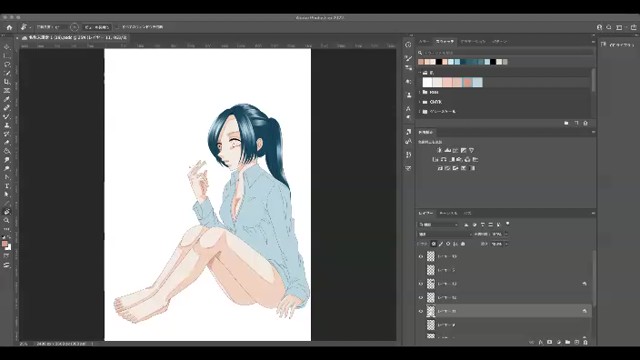Toggle layer filtering switch in Layers panel
Image resolution: width=640 pixels, height=360 pixels.
[x=507, y=224]
